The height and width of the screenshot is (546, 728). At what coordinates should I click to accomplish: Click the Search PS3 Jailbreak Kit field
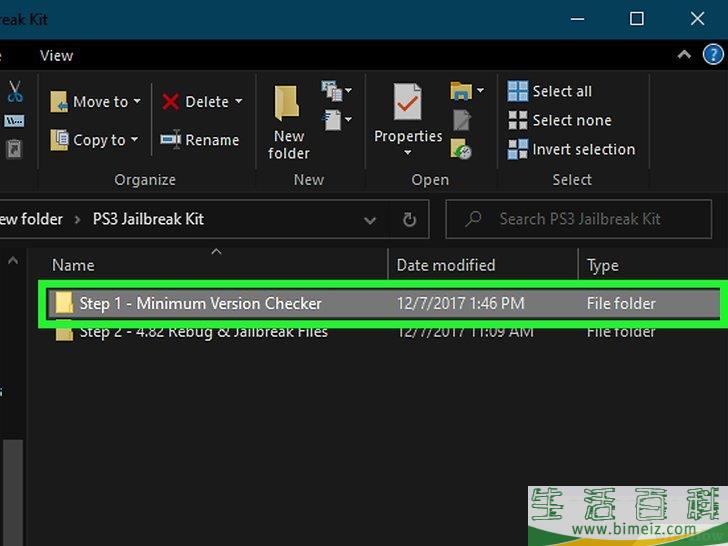click(x=578, y=219)
